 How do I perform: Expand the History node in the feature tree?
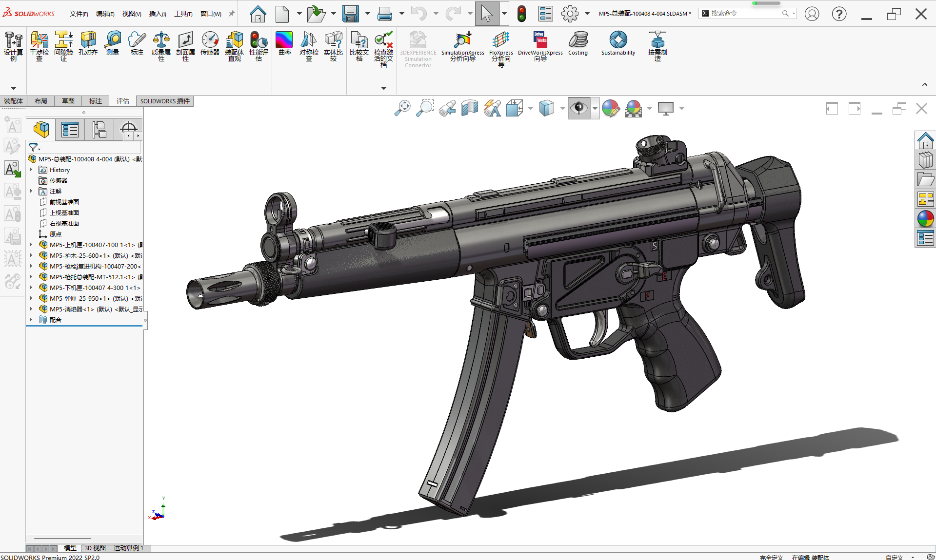(x=32, y=170)
